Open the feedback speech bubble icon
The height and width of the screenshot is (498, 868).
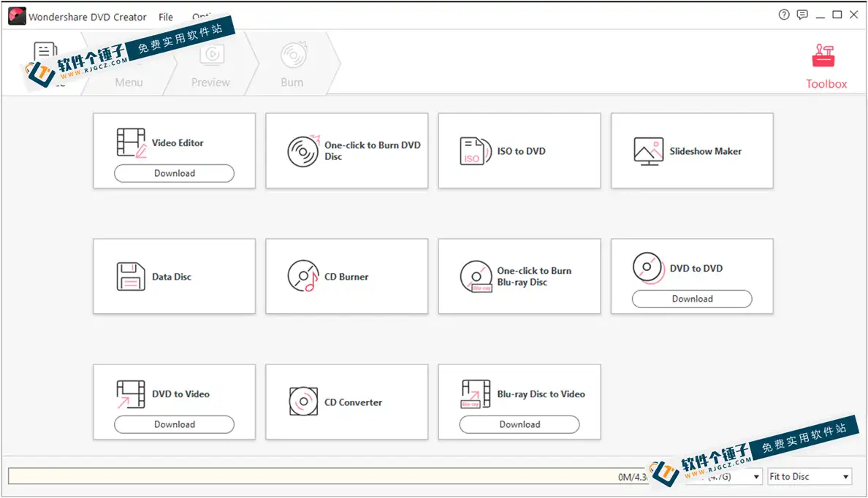[802, 15]
